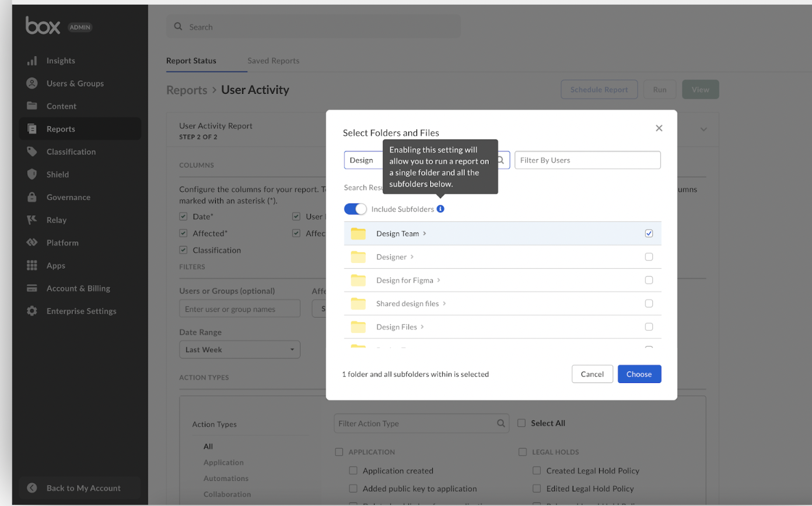The width and height of the screenshot is (812, 506).
Task: Check the Shared design files checkbox
Action: [x=649, y=304]
